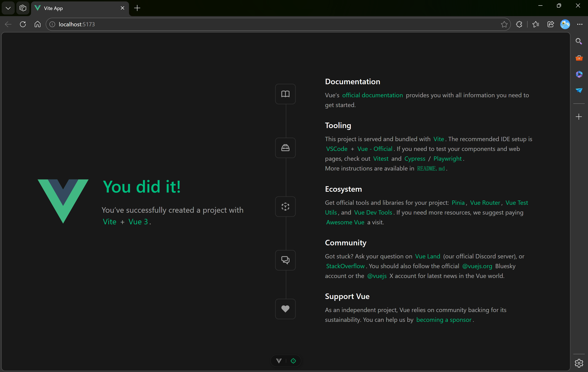The image size is (588, 372).
Task: Open the profile avatar
Action: point(565,24)
